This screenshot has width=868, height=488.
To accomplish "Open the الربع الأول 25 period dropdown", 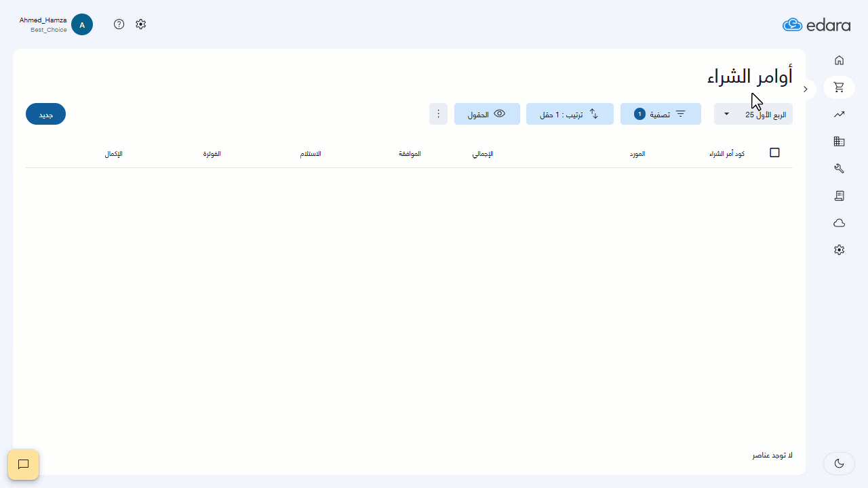I will click(753, 114).
